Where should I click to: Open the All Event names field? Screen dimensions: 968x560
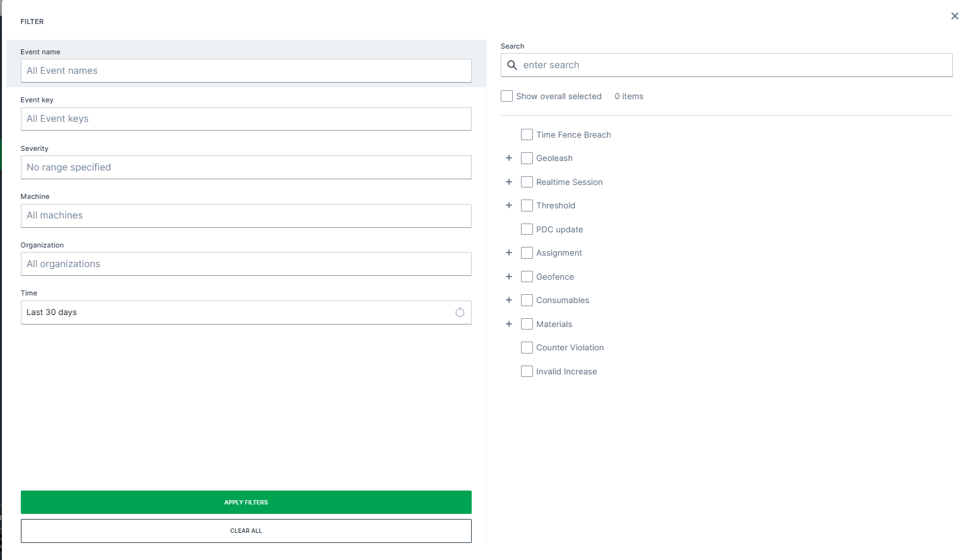(x=246, y=71)
